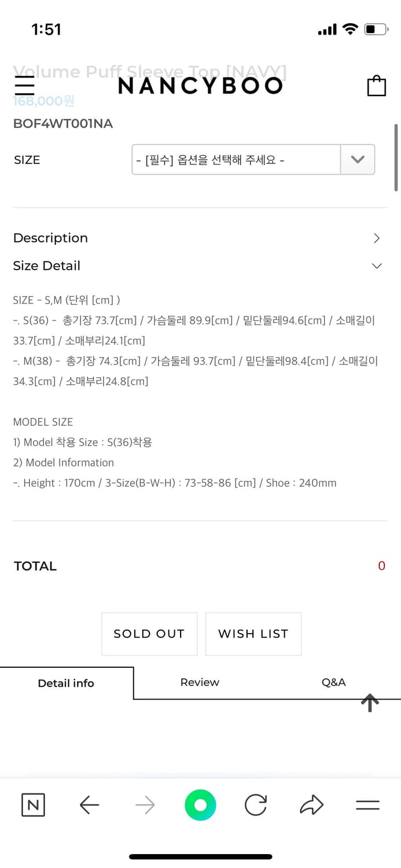Open the SIZE option dropdown

point(252,160)
